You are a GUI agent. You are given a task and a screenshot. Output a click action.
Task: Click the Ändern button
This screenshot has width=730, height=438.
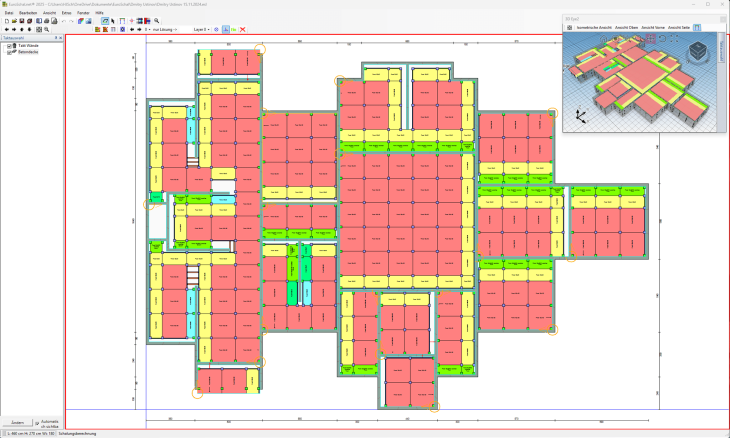pos(16,423)
